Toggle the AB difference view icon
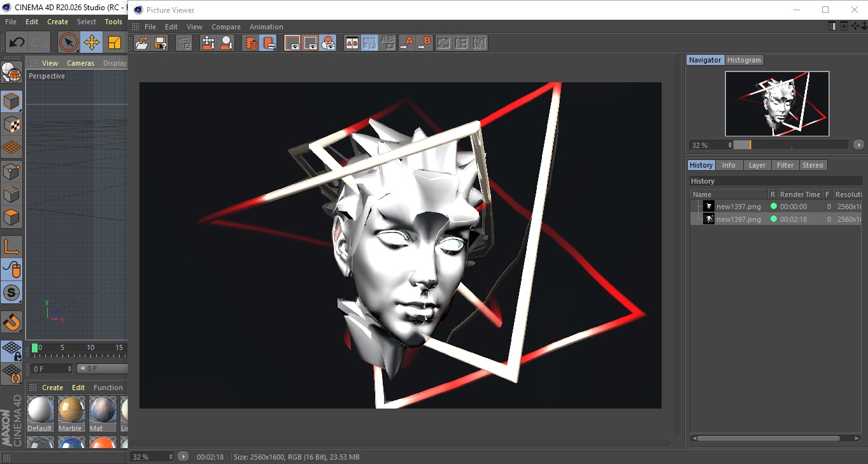This screenshot has width=868, height=464. 369,43
